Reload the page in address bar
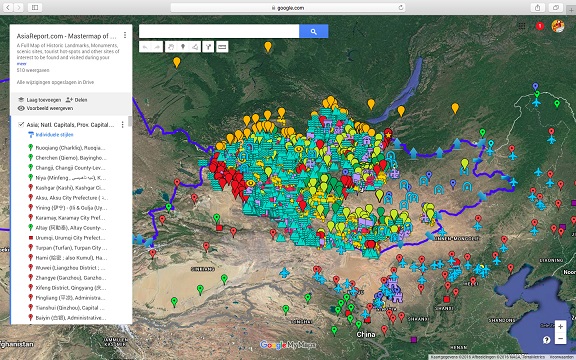 click(x=400, y=7)
